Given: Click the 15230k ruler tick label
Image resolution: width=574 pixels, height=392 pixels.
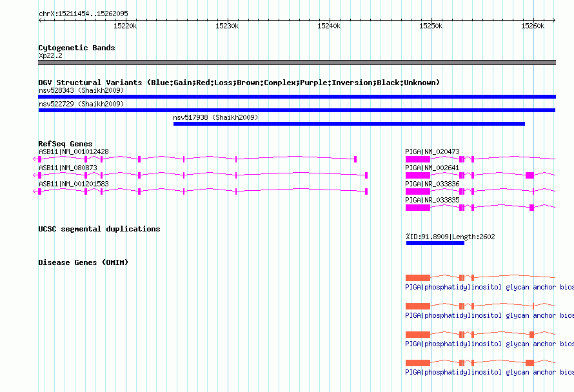Looking at the screenshot, I should [x=227, y=26].
